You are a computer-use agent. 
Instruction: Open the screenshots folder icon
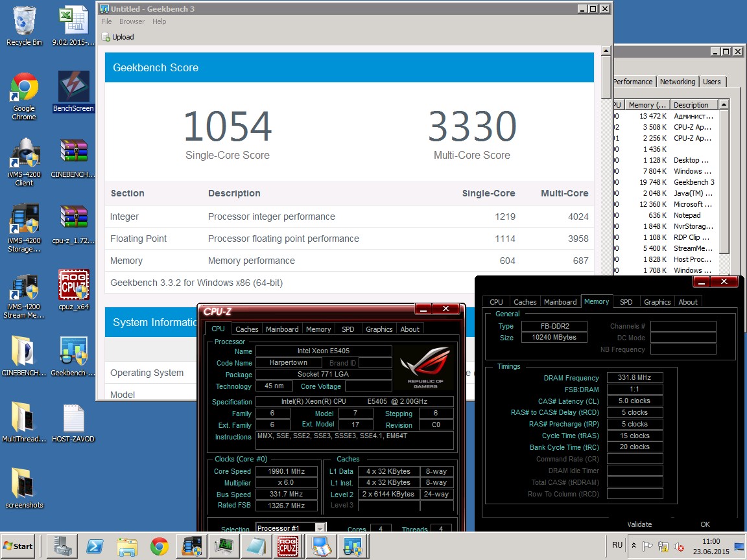tap(24, 489)
